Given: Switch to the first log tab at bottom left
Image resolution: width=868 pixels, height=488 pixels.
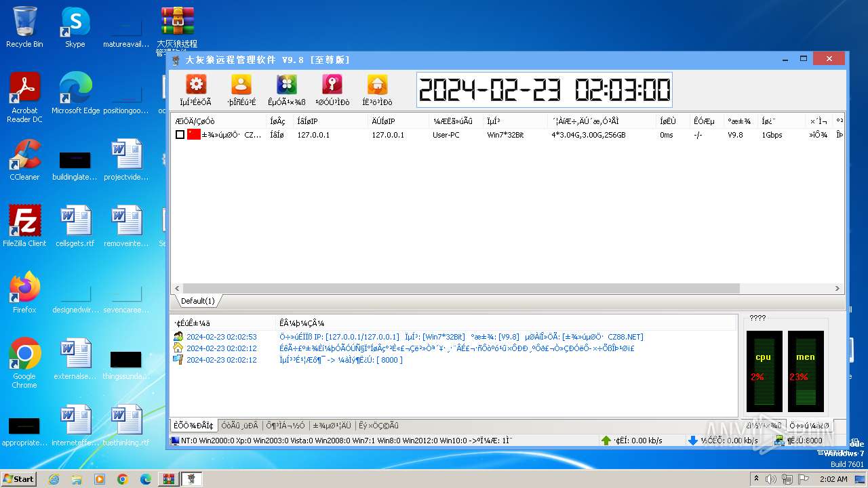Looking at the screenshot, I should pyautogui.click(x=194, y=426).
